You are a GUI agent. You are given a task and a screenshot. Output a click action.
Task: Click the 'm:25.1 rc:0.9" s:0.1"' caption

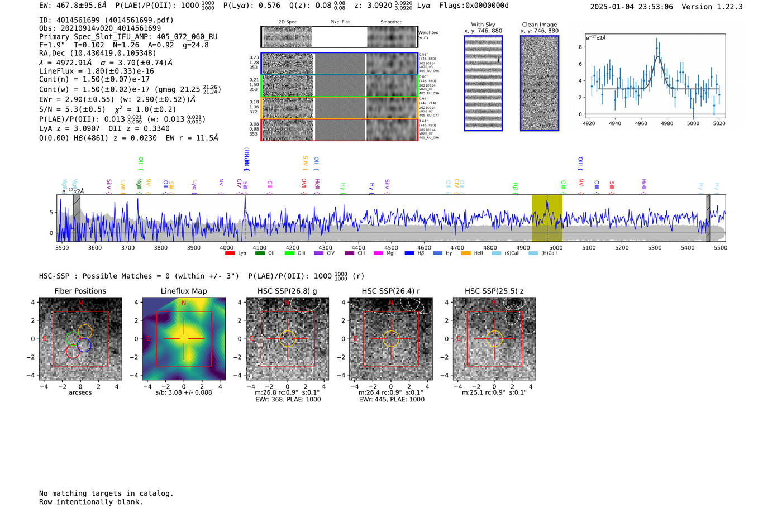click(x=494, y=392)
